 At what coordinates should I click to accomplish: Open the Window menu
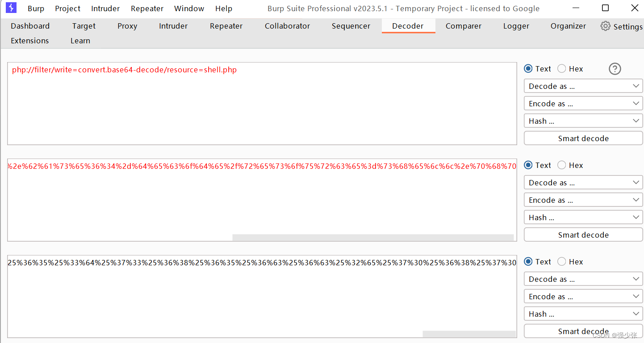tap(189, 8)
